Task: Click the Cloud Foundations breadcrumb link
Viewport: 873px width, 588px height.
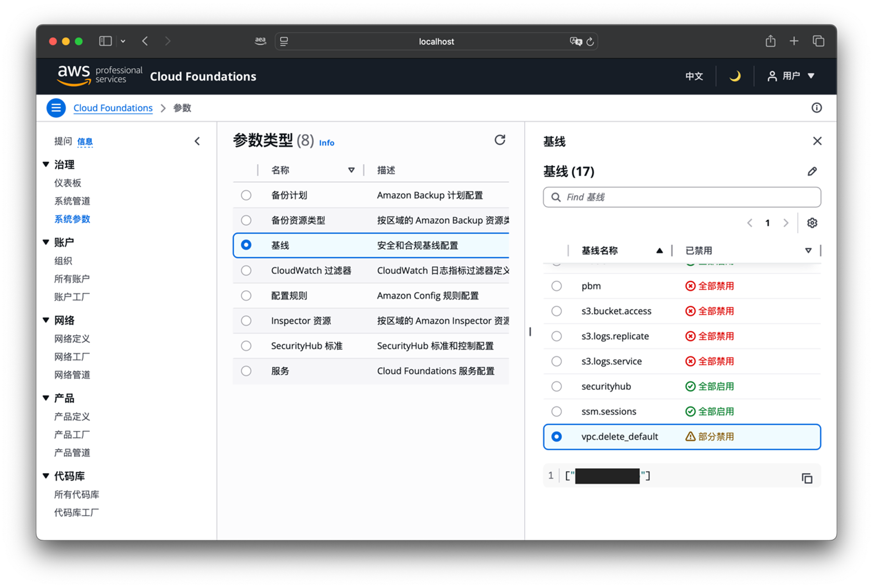Action: tap(113, 108)
